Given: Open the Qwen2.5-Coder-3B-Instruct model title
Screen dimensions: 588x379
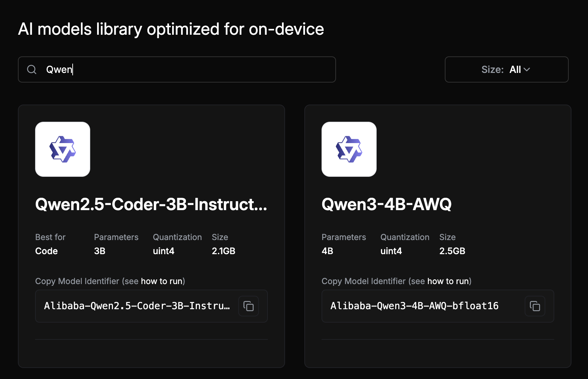Looking at the screenshot, I should [151, 204].
